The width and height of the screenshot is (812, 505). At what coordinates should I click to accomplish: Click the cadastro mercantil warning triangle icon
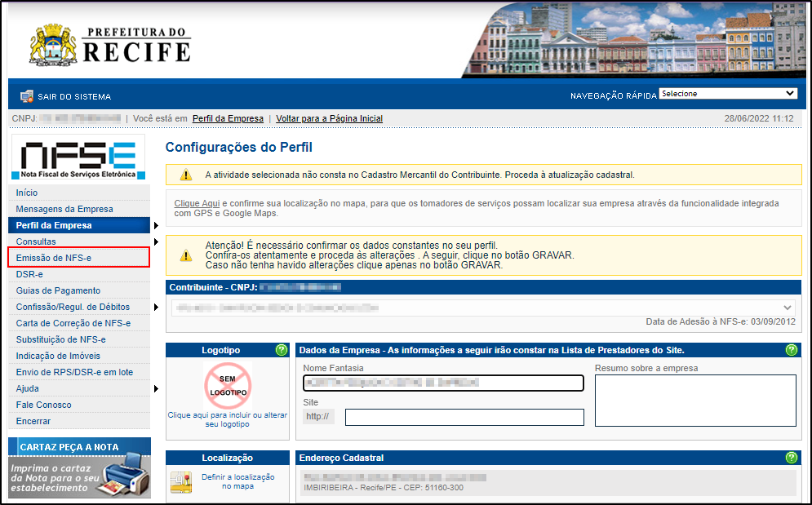pos(186,175)
